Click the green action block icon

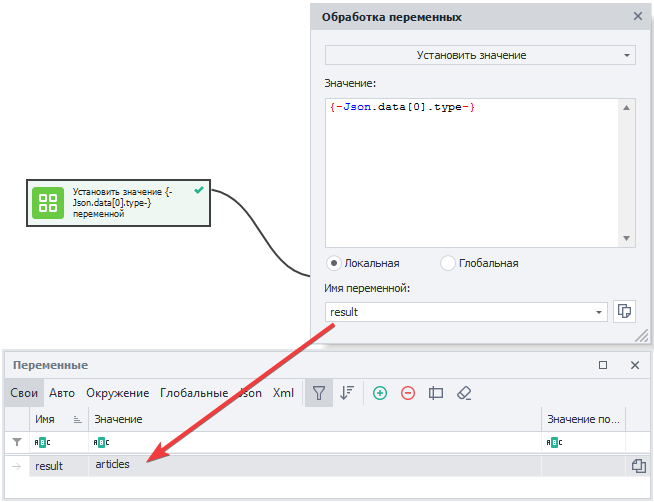[x=47, y=202]
